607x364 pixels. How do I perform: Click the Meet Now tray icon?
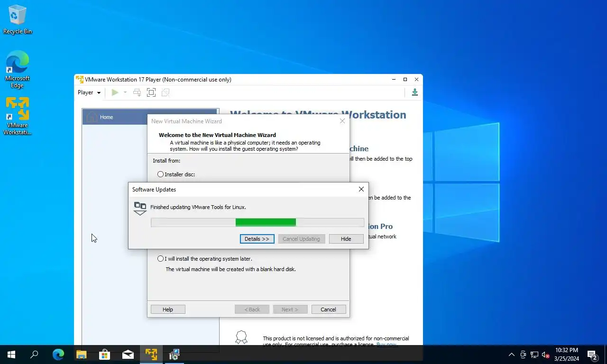click(x=523, y=355)
